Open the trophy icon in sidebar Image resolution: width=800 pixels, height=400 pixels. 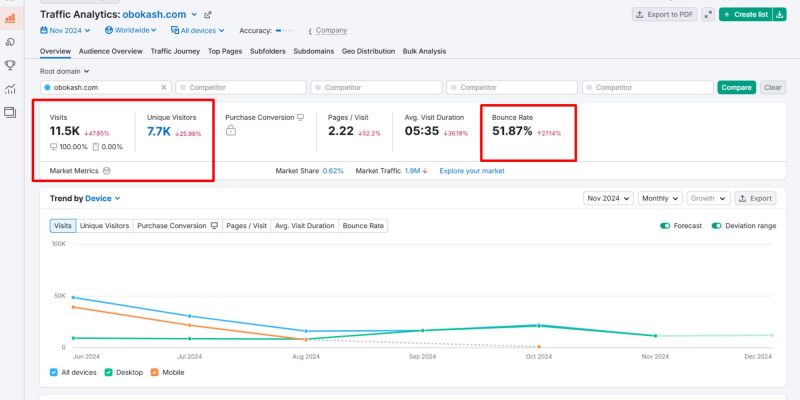point(9,65)
